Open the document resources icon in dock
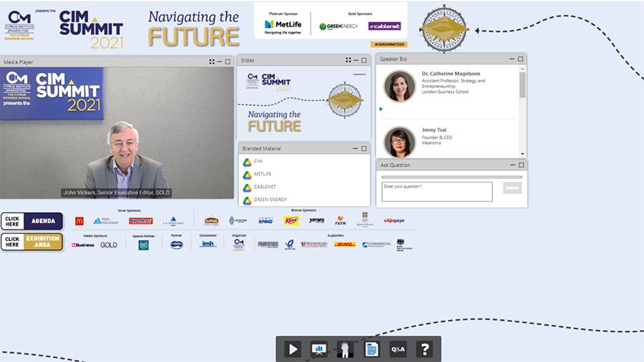This screenshot has width=644, height=362. (371, 349)
